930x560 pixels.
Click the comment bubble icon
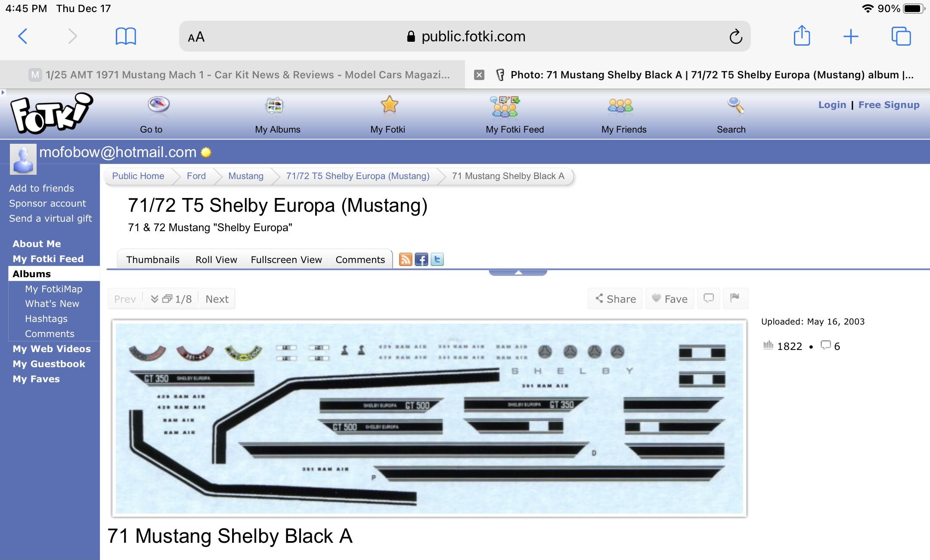click(x=708, y=298)
